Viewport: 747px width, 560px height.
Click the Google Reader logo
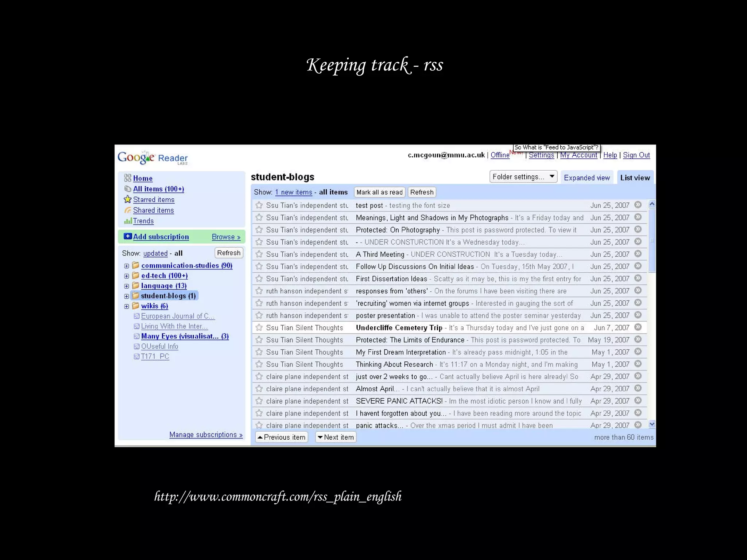pos(152,158)
